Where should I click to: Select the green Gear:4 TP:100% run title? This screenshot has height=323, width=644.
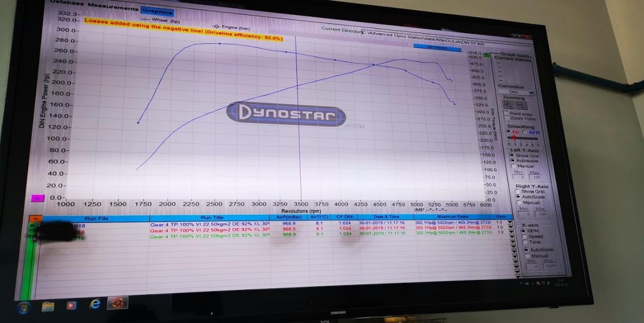pyautogui.click(x=210, y=237)
